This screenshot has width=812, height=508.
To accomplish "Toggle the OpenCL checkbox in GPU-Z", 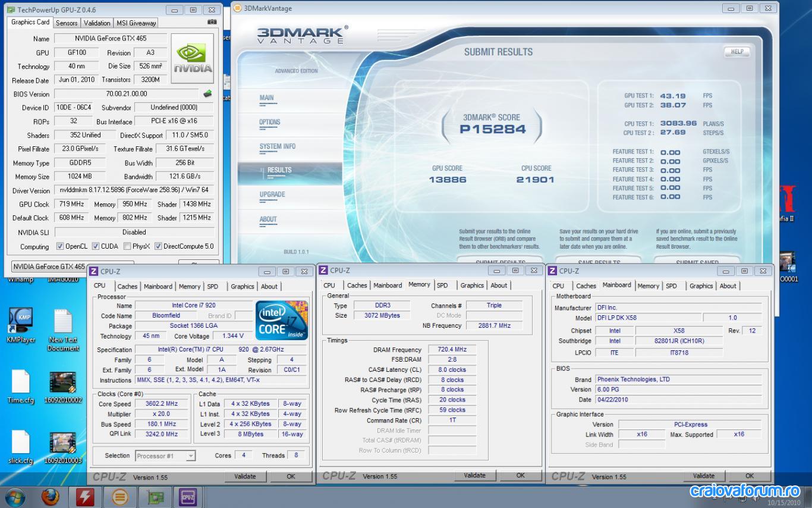I will [60, 246].
